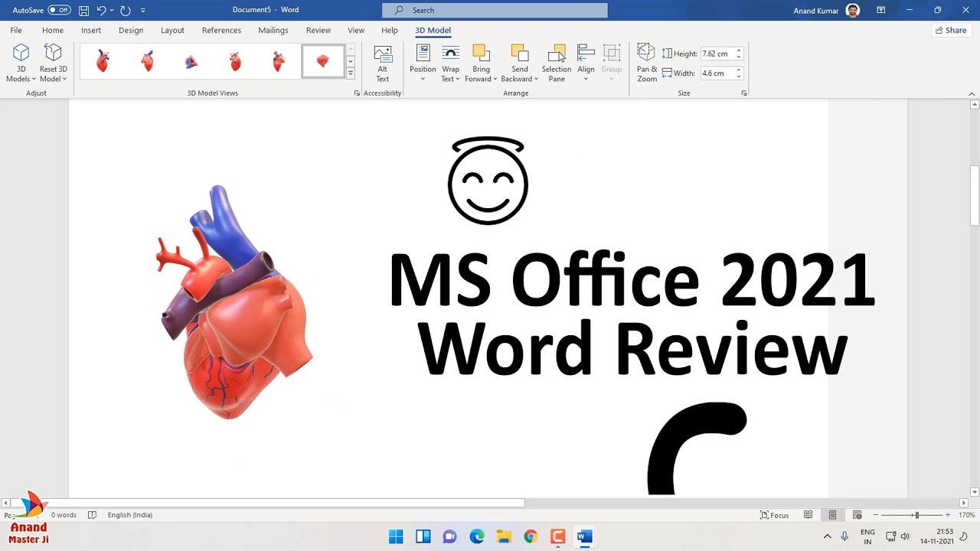Choose the selected sixth 3D model view
This screenshot has height=551, width=980.
323,61
